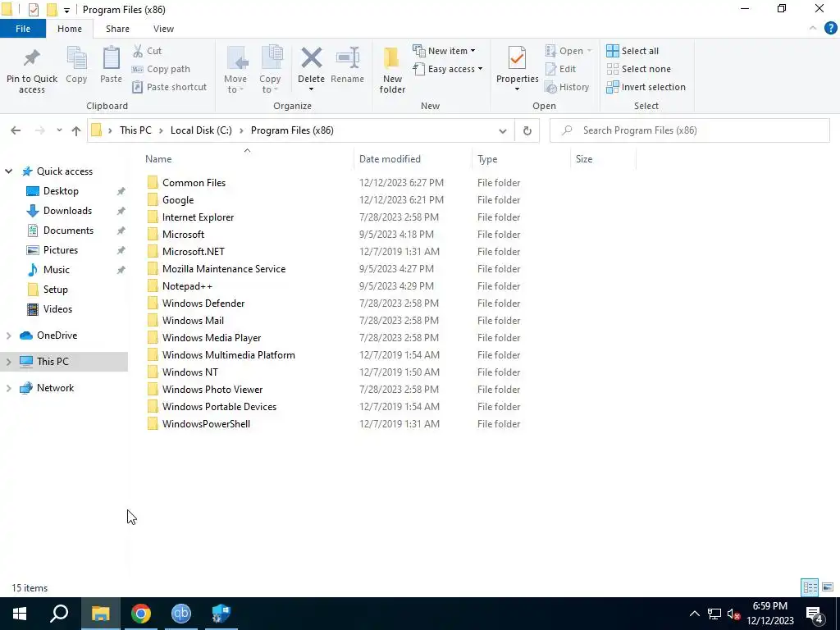Open Desktop in Quick access
This screenshot has height=630, width=840.
tap(61, 190)
